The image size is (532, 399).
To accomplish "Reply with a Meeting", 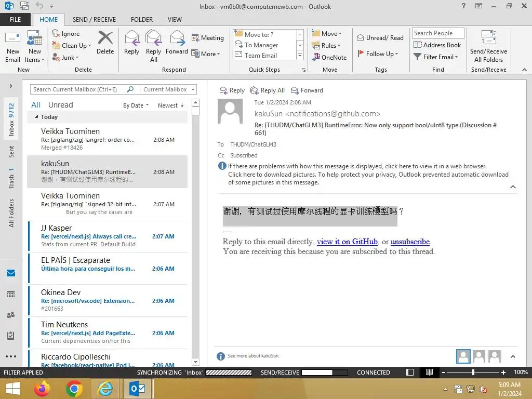I will click(x=208, y=37).
